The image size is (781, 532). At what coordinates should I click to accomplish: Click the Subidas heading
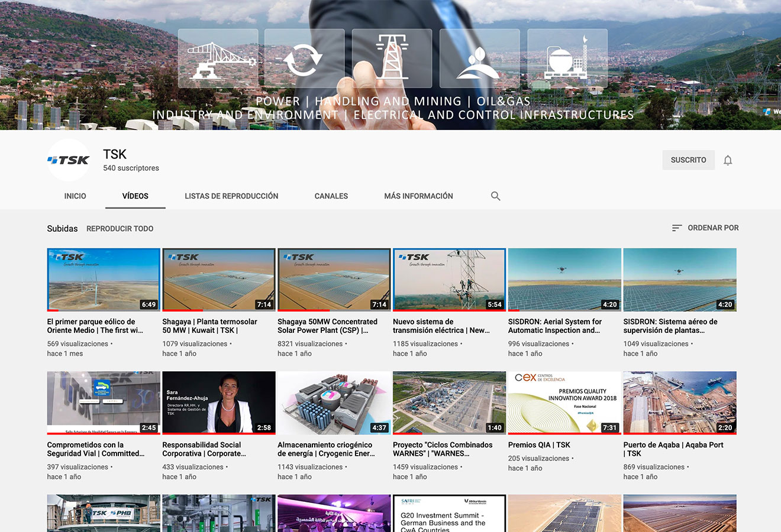[62, 229]
